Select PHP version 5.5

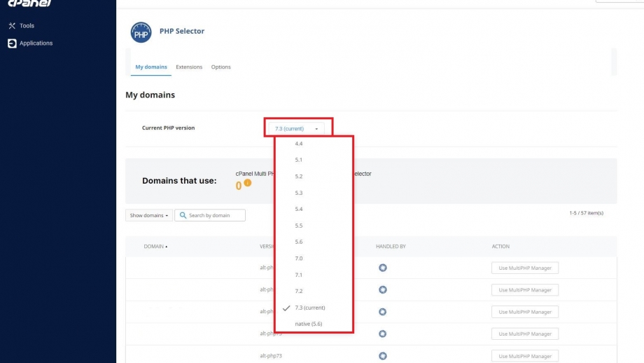tap(299, 226)
